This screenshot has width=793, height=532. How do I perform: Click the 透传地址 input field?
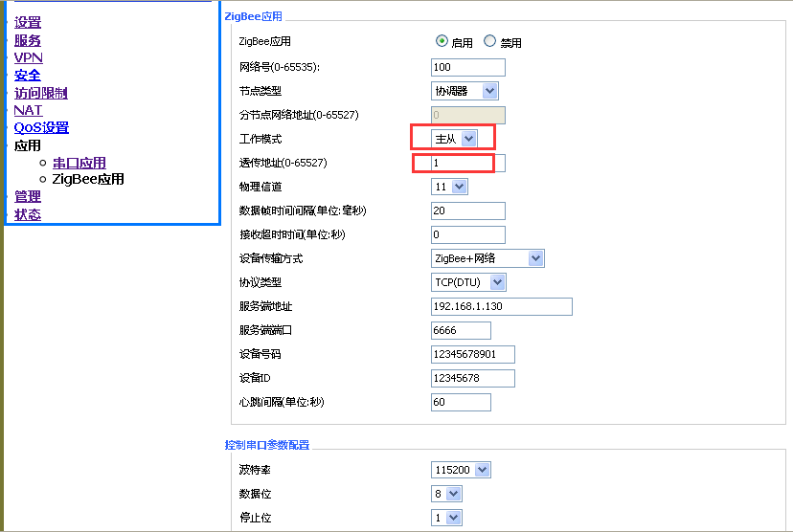coord(467,163)
